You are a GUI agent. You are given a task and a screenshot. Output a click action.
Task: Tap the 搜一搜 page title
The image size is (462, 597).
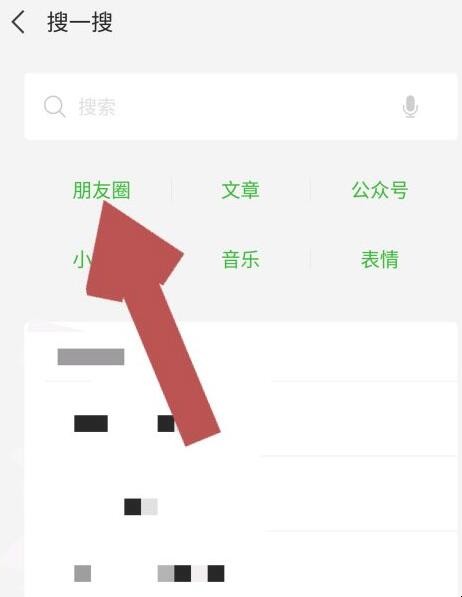[x=80, y=22]
